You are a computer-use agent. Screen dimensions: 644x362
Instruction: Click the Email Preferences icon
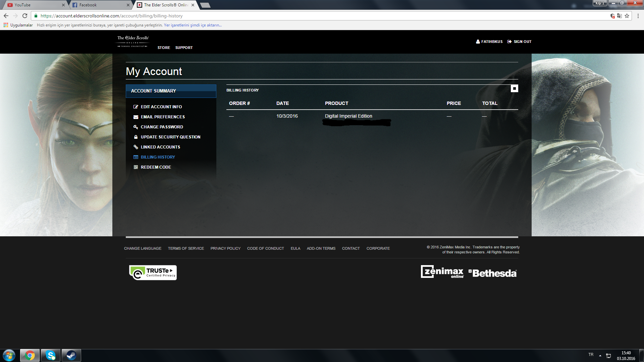136,117
